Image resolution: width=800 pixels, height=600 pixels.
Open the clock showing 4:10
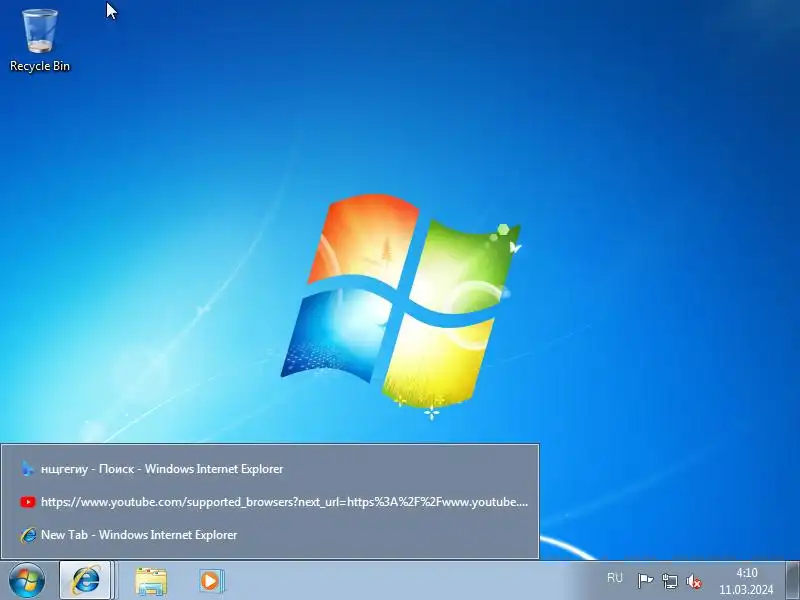click(x=746, y=581)
